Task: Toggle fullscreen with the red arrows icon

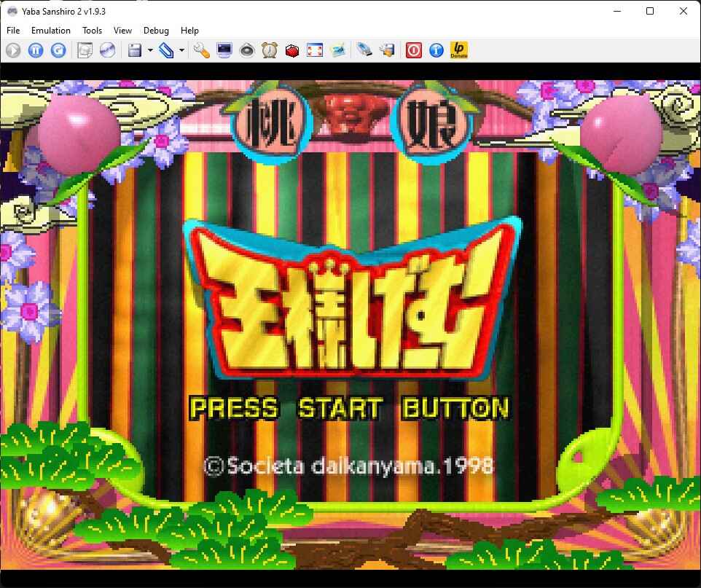Action: coord(315,50)
